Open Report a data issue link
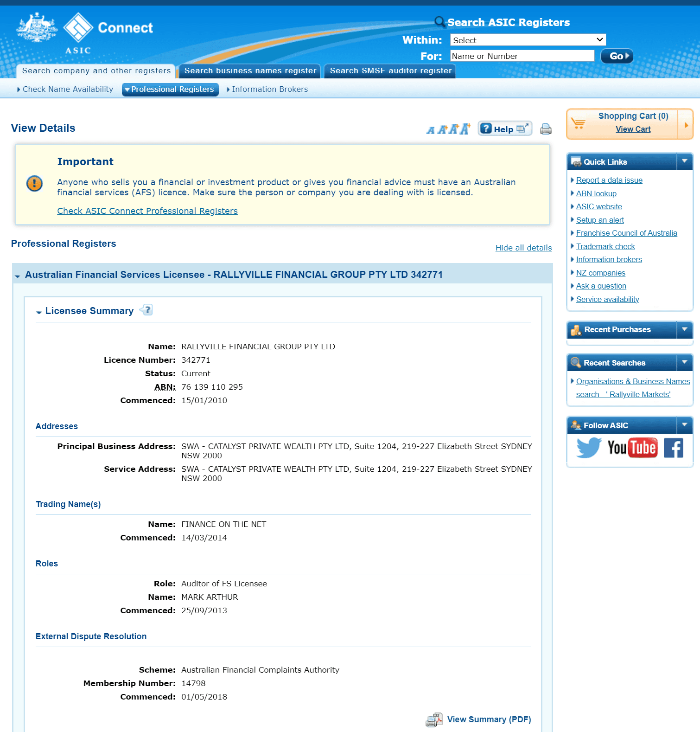Image resolution: width=700 pixels, height=732 pixels. [x=609, y=180]
